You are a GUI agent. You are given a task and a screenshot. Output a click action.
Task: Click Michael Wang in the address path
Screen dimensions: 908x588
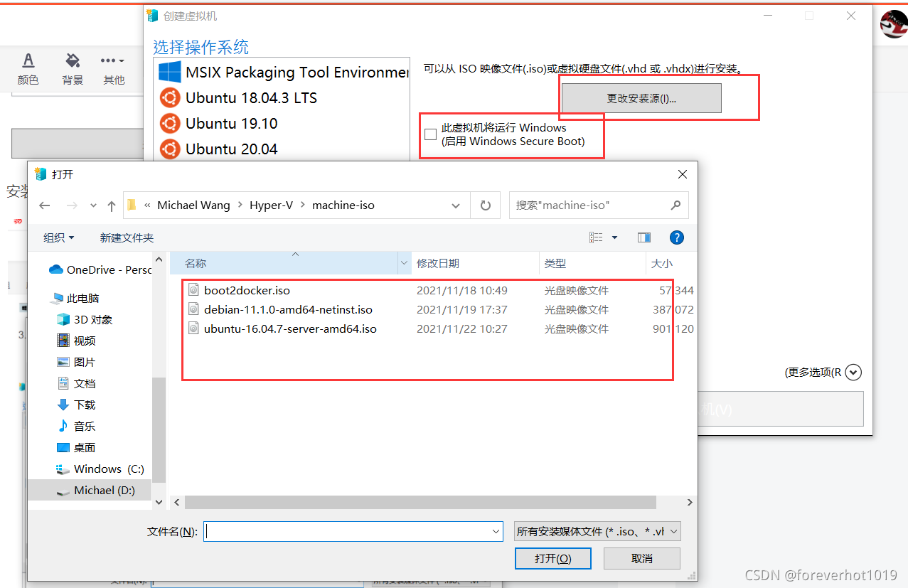[x=193, y=205]
